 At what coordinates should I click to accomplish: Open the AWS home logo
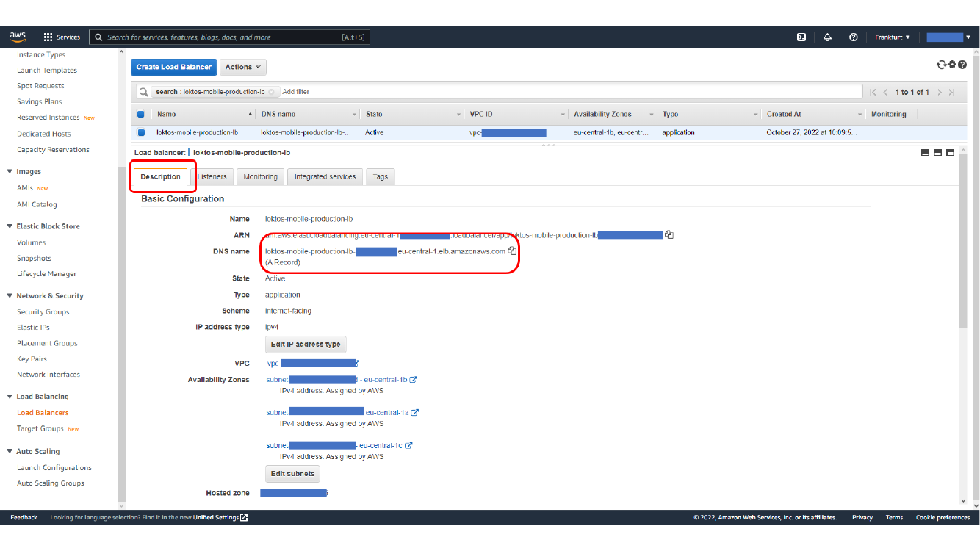pos(18,37)
